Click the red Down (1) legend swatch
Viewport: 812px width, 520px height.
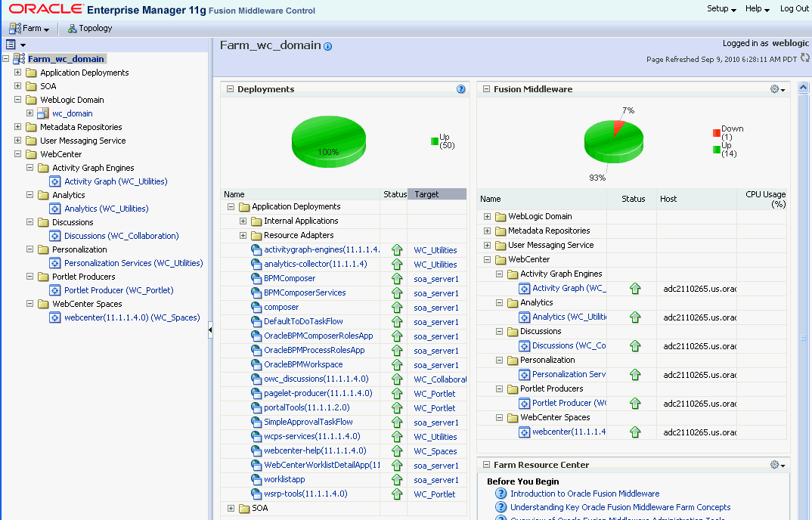pos(717,133)
